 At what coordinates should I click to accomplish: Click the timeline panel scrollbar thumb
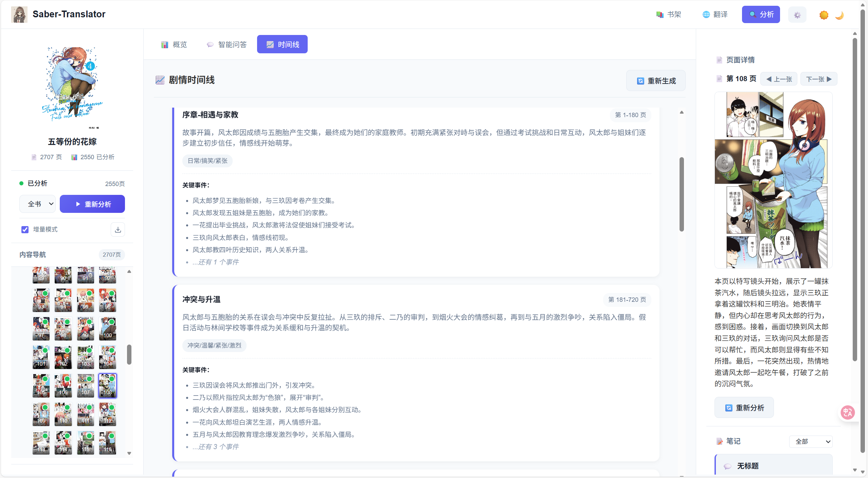(681, 194)
